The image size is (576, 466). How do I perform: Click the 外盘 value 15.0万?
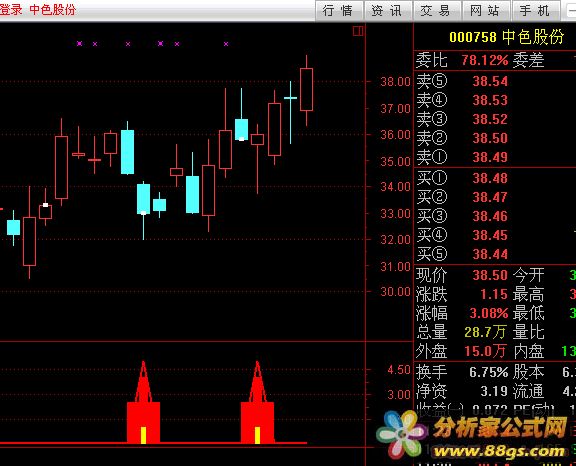coord(485,351)
